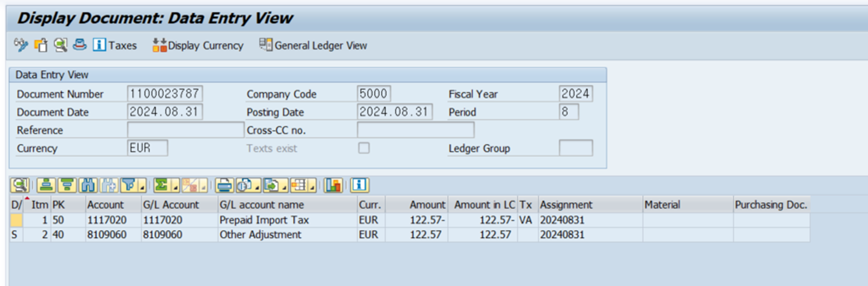Click the Amount in LC column header
The width and height of the screenshot is (868, 286).
(x=483, y=205)
